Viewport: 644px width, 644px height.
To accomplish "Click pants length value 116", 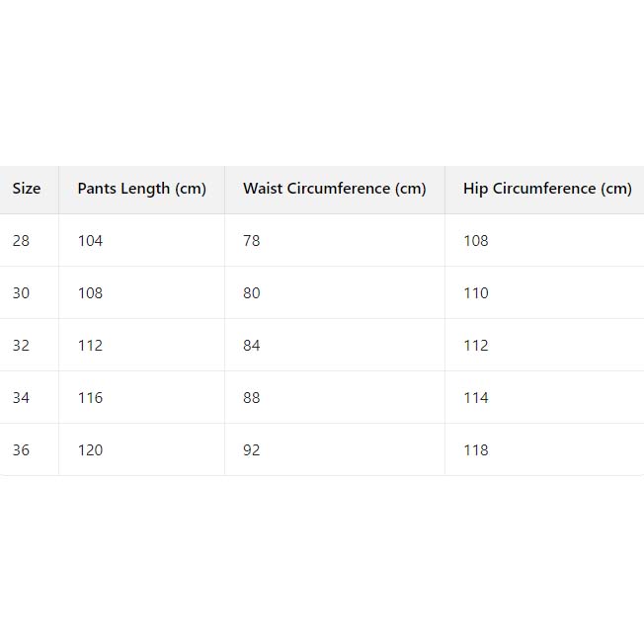I will click(90, 398).
